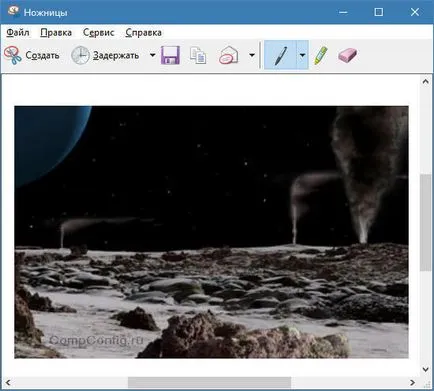Click the Создать label to start a new snip

pyautogui.click(x=42, y=55)
